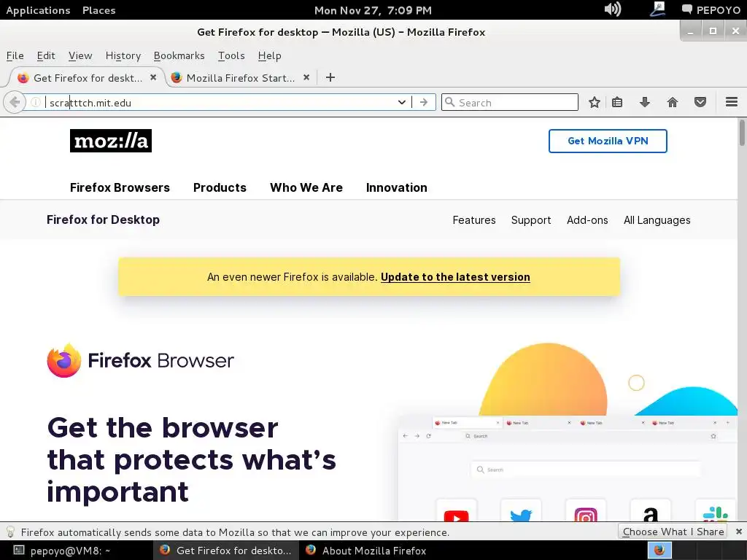
Task: Switch to Mozilla Firefox Start tab
Action: pyautogui.click(x=241, y=77)
